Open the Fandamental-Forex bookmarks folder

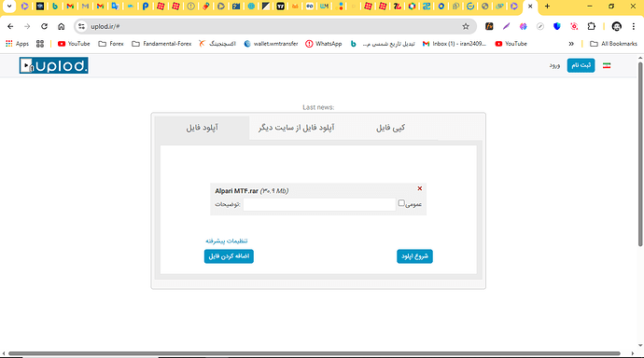coord(161,44)
